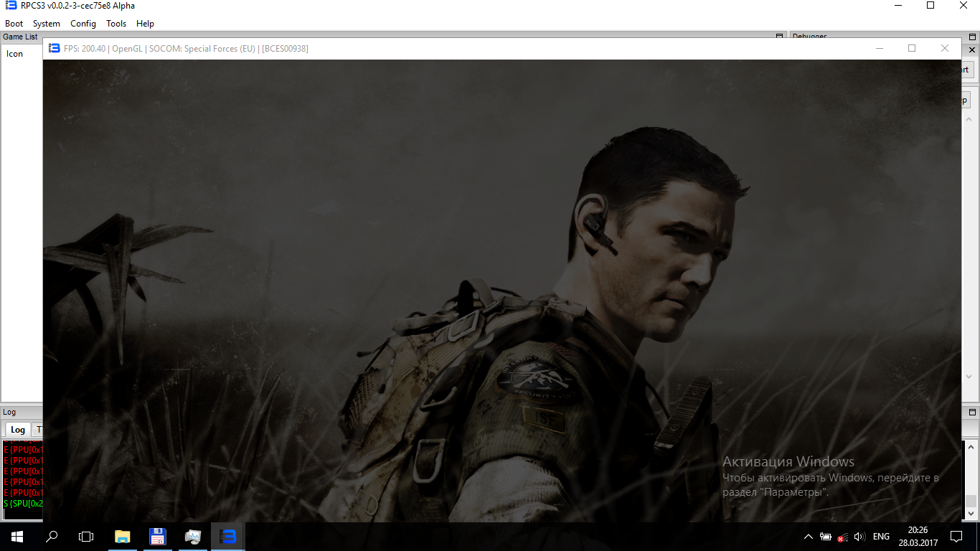The height and width of the screenshot is (551, 980).
Task: Open File Explorer from the taskbar
Action: [123, 537]
